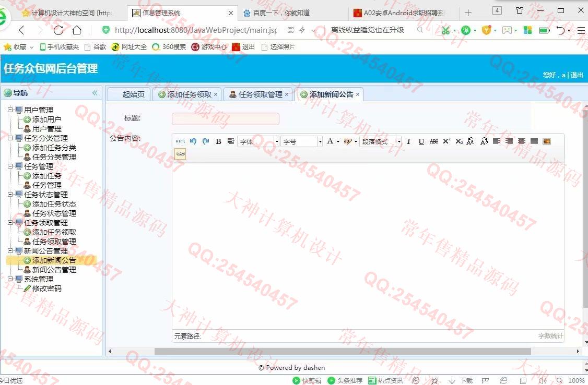Undo the last edit in the editor
Viewport: 588px width, 385px height.
coord(193,141)
